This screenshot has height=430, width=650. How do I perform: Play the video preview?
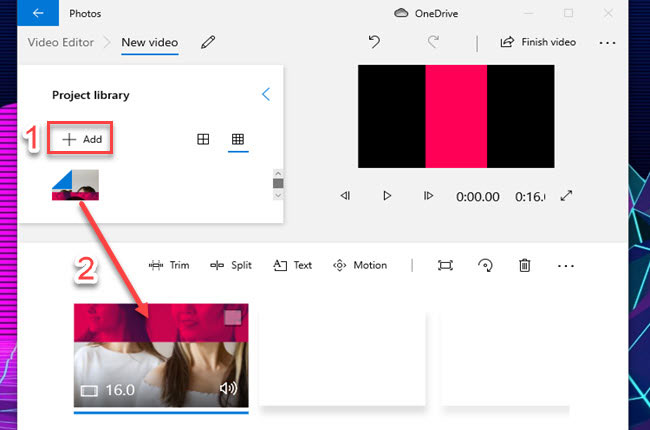(387, 195)
